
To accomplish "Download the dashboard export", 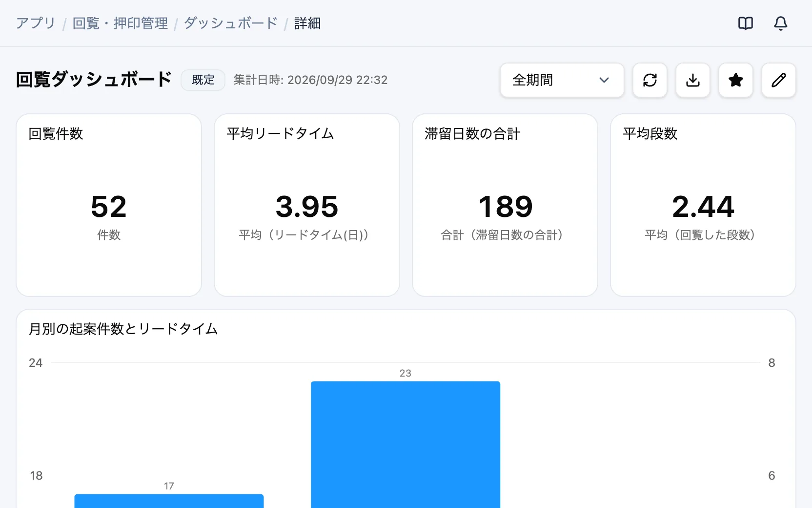I will [x=693, y=80].
